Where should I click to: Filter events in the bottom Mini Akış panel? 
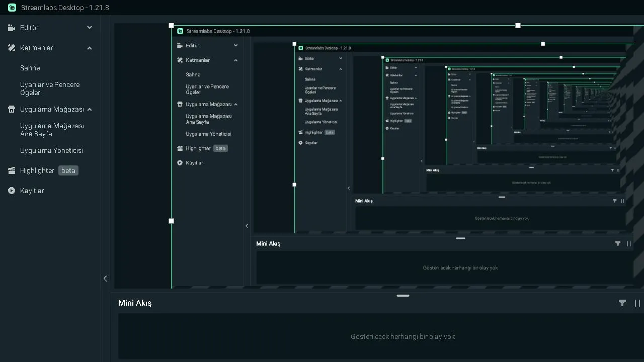[622, 303]
